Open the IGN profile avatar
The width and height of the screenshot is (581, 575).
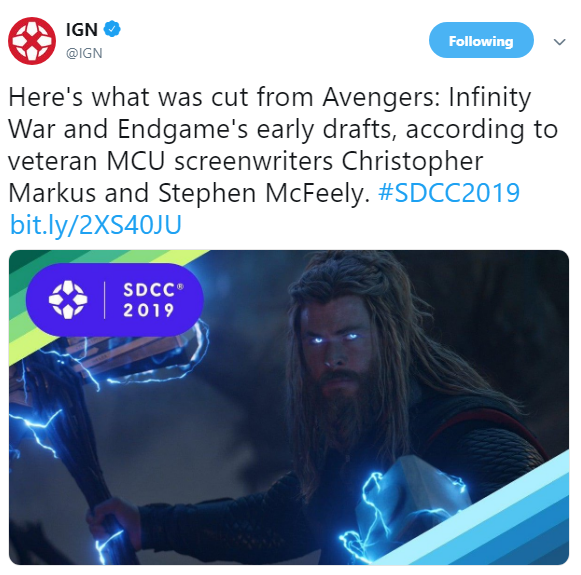[32, 41]
